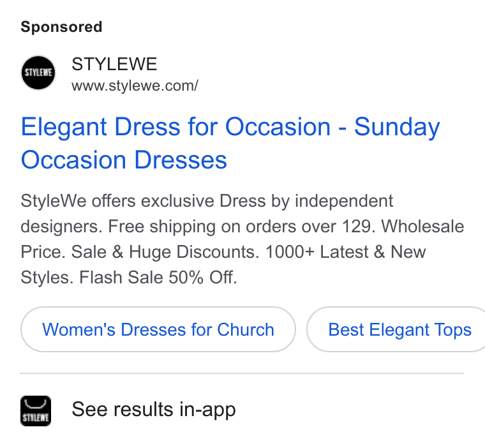Click "StyleWe offers exclusive Dress" description line
Screen dimensions: 485x448
tap(143, 201)
